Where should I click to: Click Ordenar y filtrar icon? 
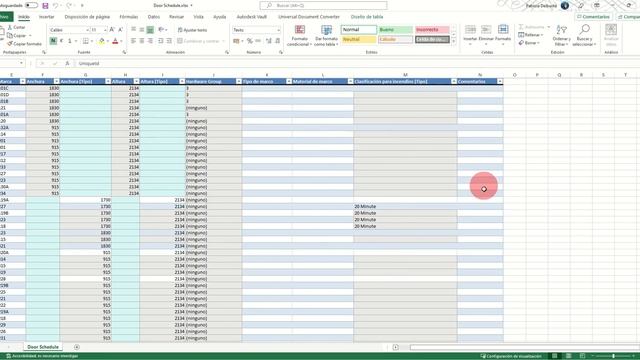[561, 30]
